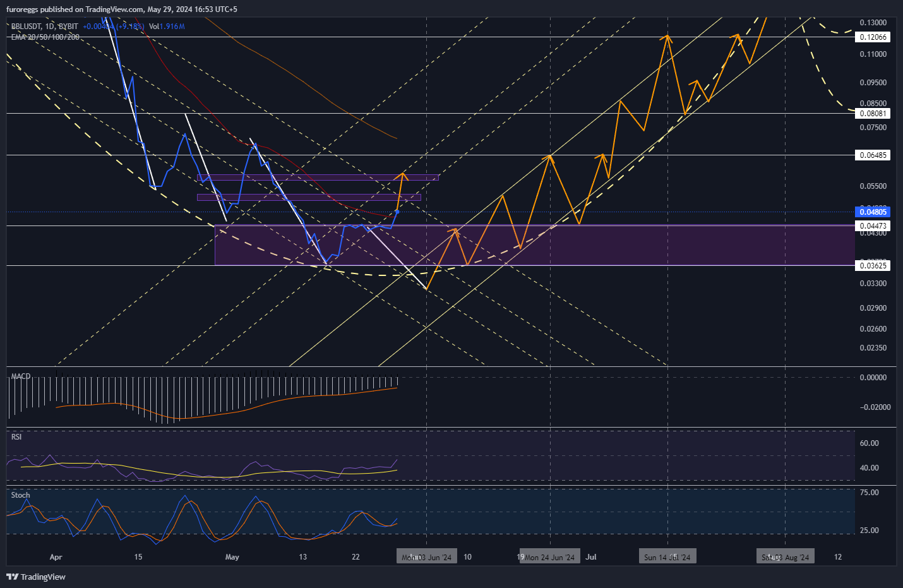Click the Sat 03 Aug '24 date marker
The height and width of the screenshot is (588, 903).
(x=786, y=557)
